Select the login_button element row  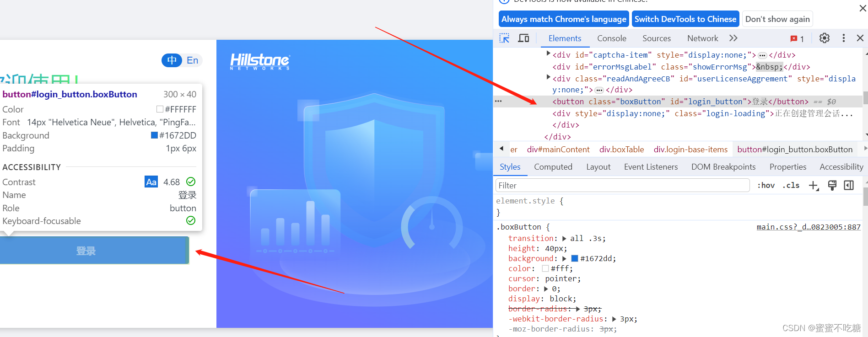tap(678, 102)
